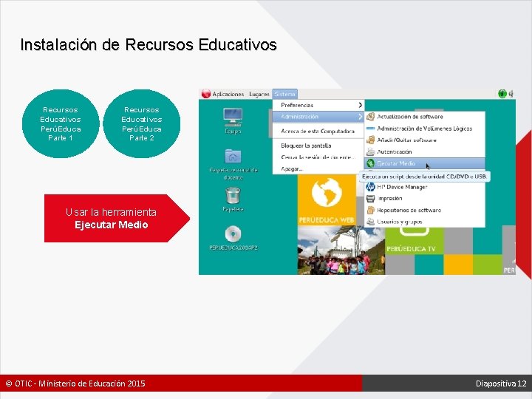Click the green Ejecutar Medio icon
Viewport: 532px width, 399px height.
370,163
